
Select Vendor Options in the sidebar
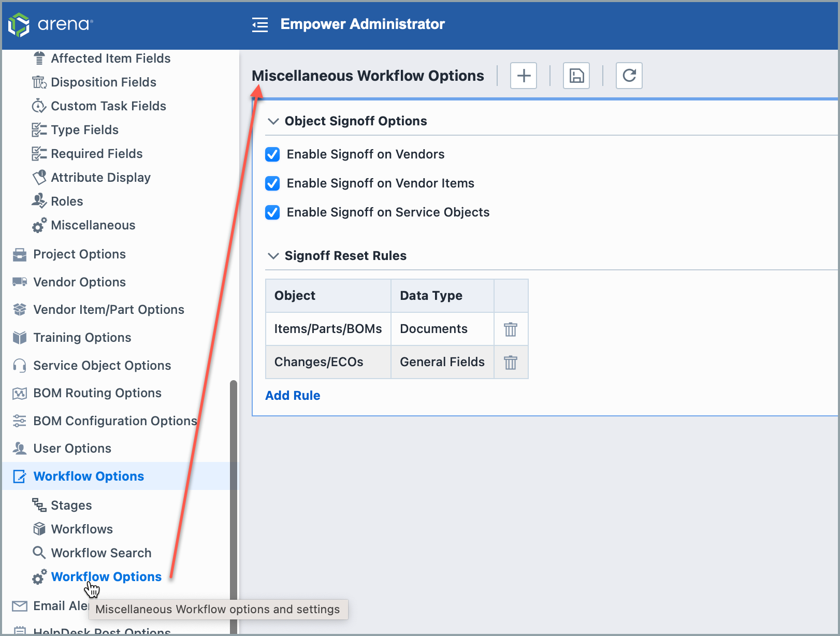(x=79, y=282)
